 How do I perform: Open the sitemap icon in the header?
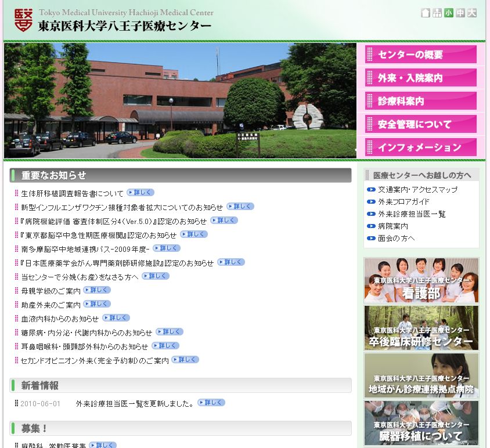pos(437,13)
